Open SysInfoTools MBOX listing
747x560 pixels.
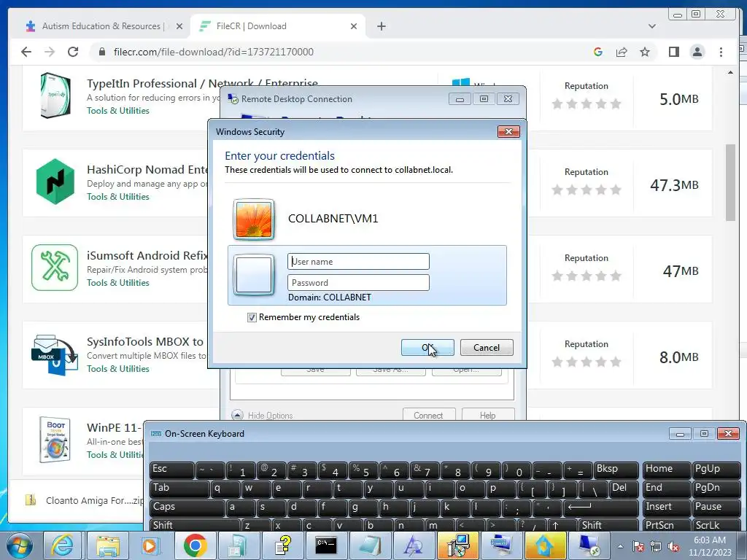coord(145,341)
